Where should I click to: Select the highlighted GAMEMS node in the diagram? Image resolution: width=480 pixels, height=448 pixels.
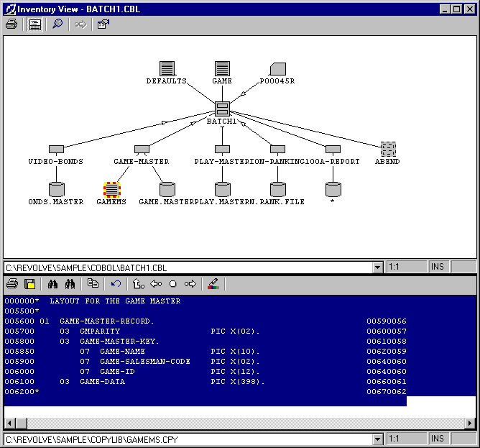pyautogui.click(x=111, y=189)
